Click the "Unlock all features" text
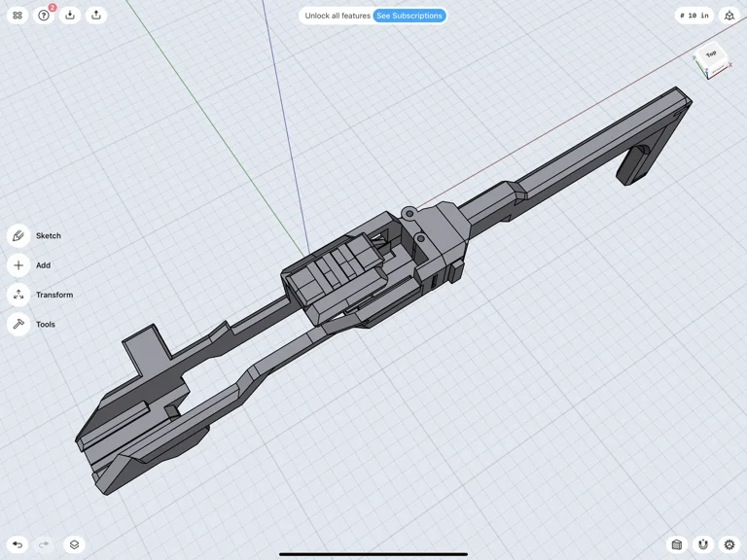This screenshot has width=747, height=560. 337,16
